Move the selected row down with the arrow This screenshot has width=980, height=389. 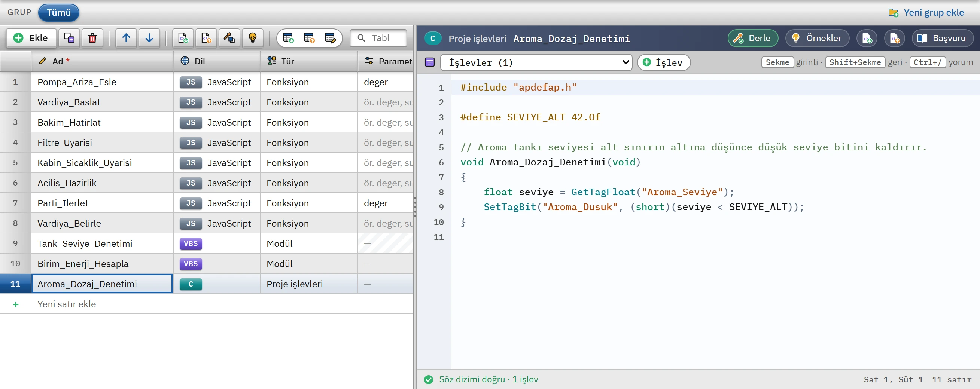149,38
